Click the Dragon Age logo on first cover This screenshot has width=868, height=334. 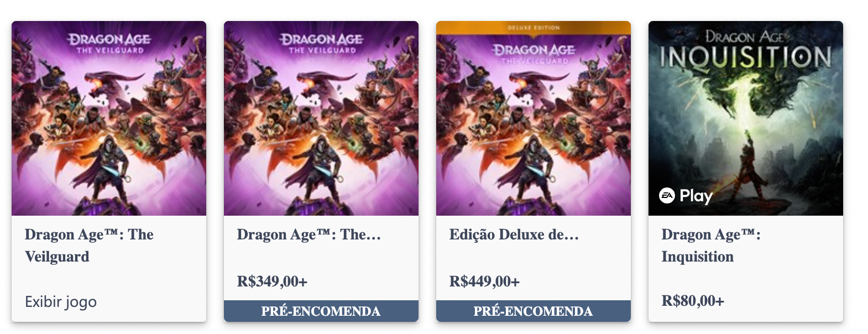click(x=109, y=43)
